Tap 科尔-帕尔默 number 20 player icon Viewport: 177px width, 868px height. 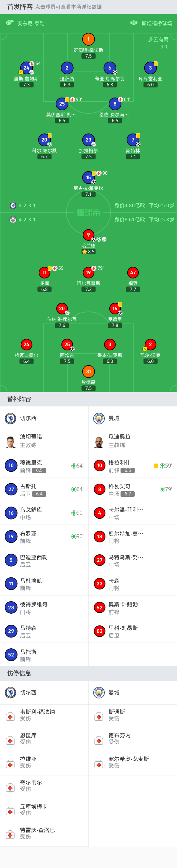[x=44, y=140]
